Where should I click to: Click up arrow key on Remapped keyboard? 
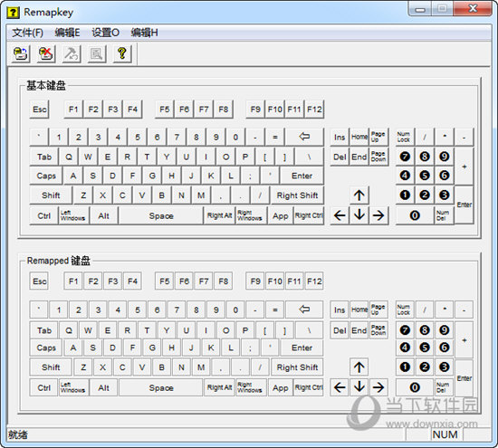[x=359, y=367]
